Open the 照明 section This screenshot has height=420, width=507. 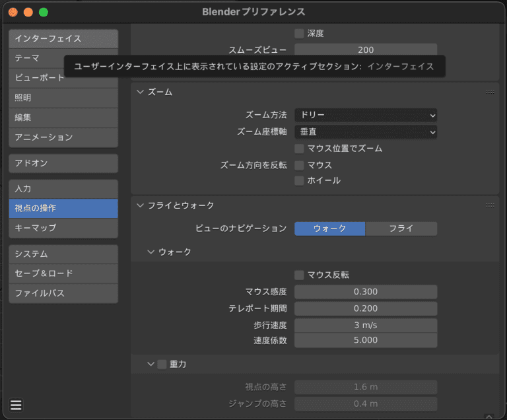[63, 98]
